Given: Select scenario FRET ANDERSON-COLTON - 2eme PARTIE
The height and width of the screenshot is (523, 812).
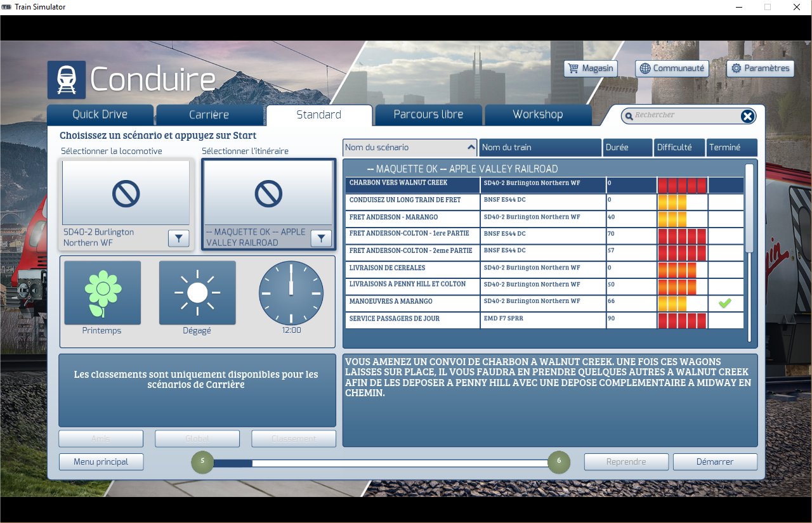Looking at the screenshot, I should tap(544, 253).
